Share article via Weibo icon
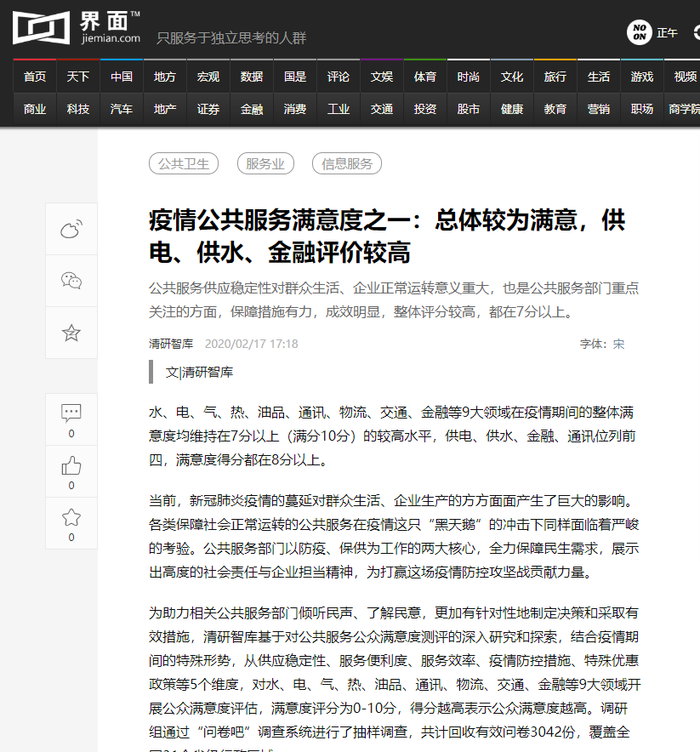The height and width of the screenshot is (752, 700). (x=71, y=229)
